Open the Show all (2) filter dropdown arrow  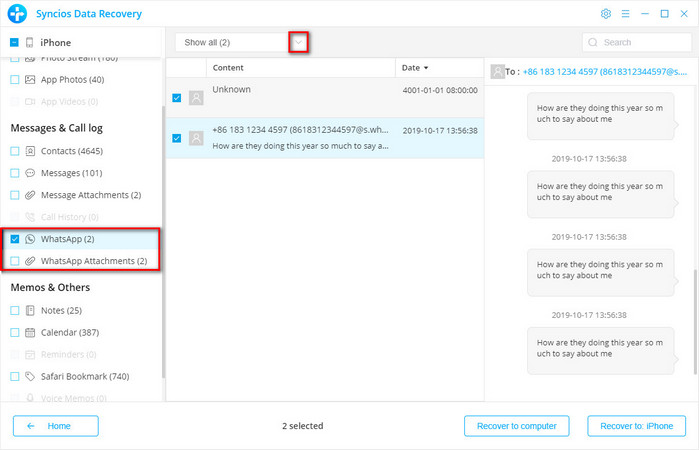point(298,42)
